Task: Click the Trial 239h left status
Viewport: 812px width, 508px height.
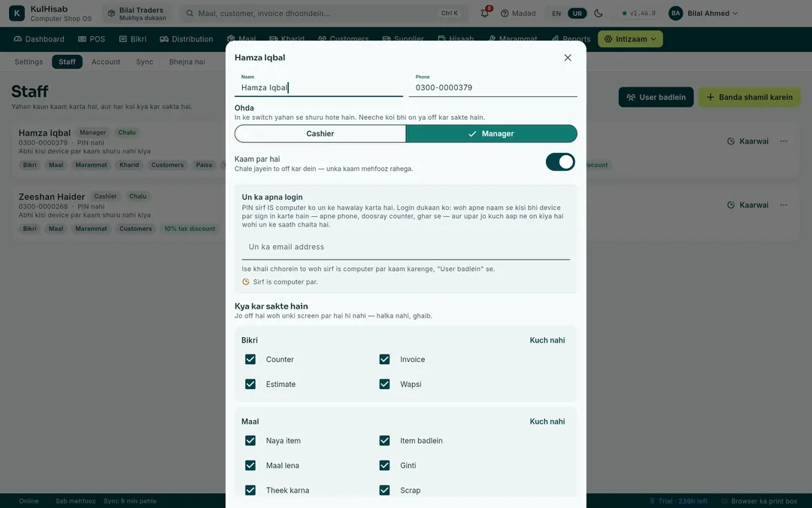Action: point(678,500)
